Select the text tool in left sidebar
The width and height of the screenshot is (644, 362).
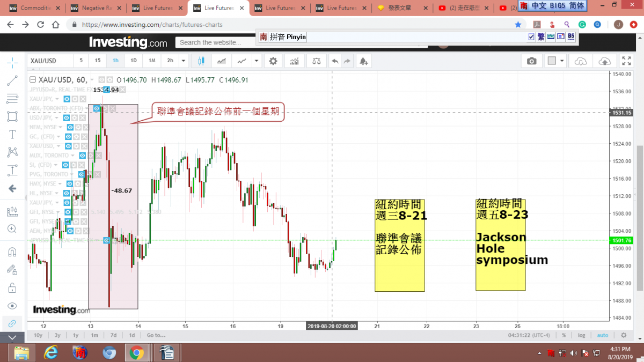click(x=12, y=134)
